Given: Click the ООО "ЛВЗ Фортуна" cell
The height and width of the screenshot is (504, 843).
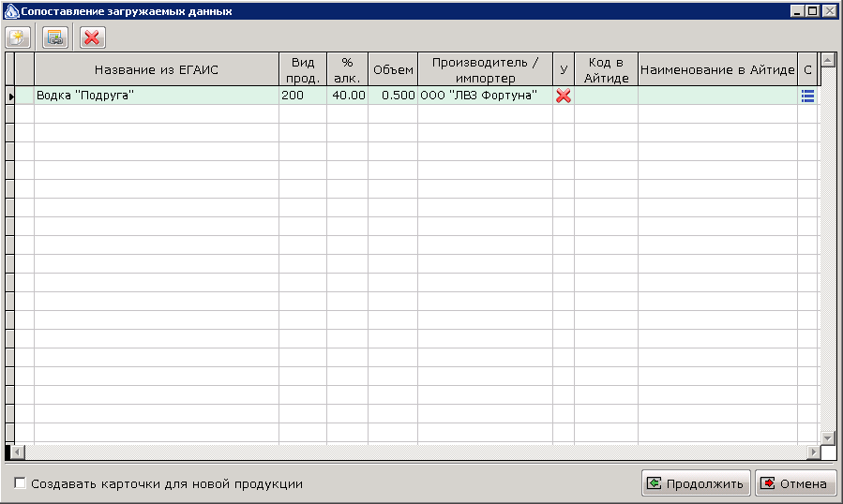Looking at the screenshot, I should click(x=485, y=96).
